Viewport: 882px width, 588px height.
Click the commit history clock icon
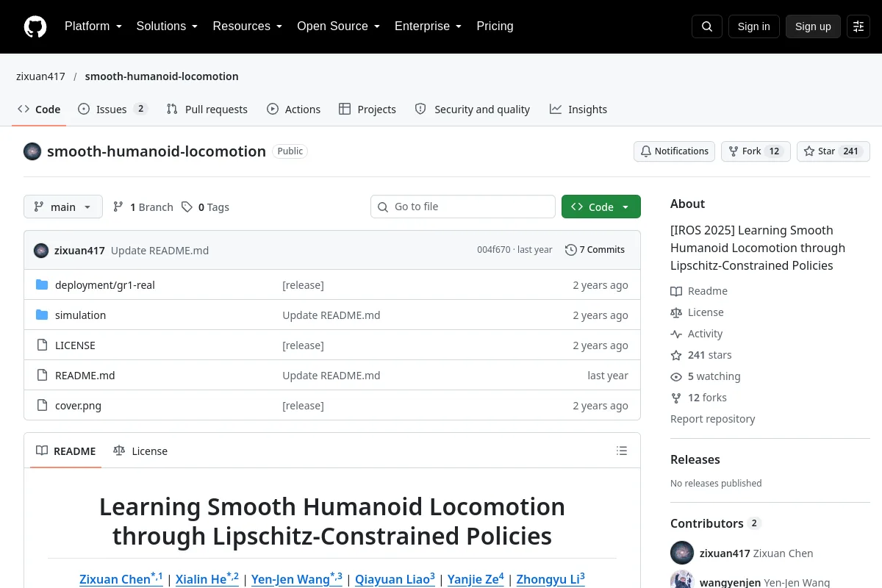click(570, 250)
